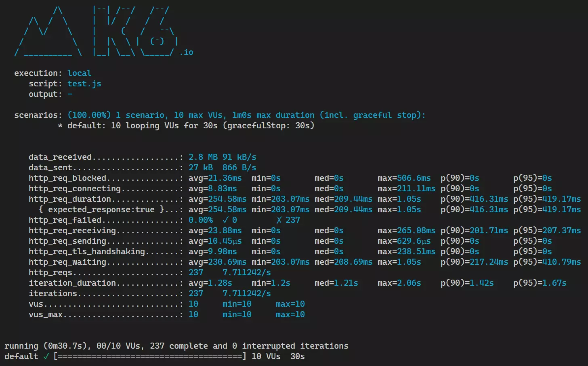Click the "vus" metric name
Screen dimensions: 588x366
pos(36,304)
